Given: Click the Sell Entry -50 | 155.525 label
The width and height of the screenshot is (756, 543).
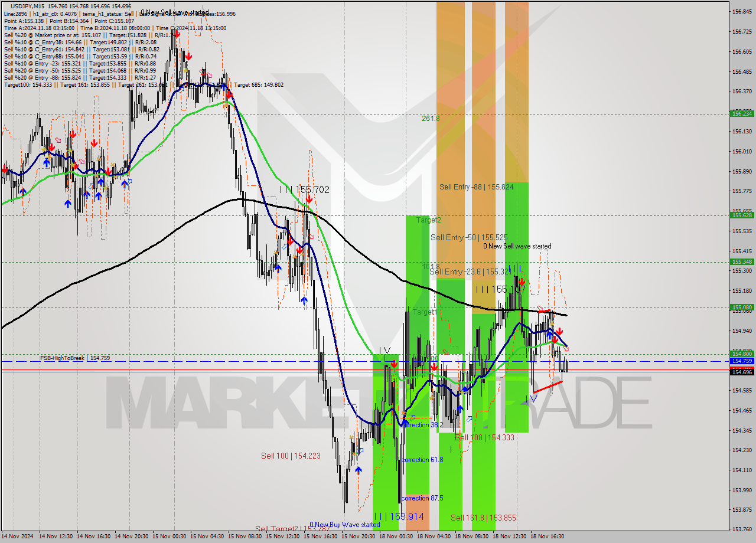Looking at the screenshot, I should pyautogui.click(x=469, y=237).
